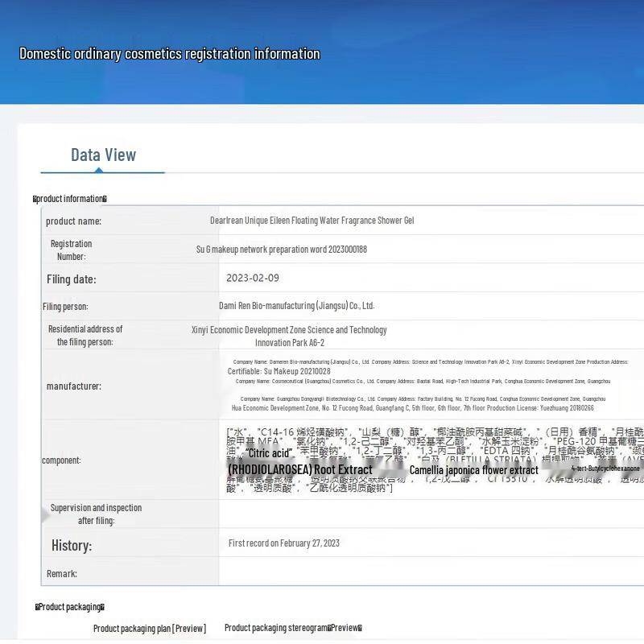Open the Product packaging plan Preview link
644x644 pixels.
coord(150,629)
